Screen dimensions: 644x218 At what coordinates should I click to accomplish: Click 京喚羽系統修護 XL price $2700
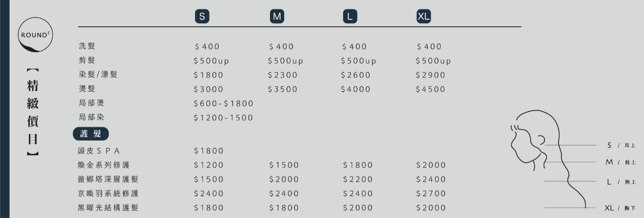pyautogui.click(x=431, y=194)
